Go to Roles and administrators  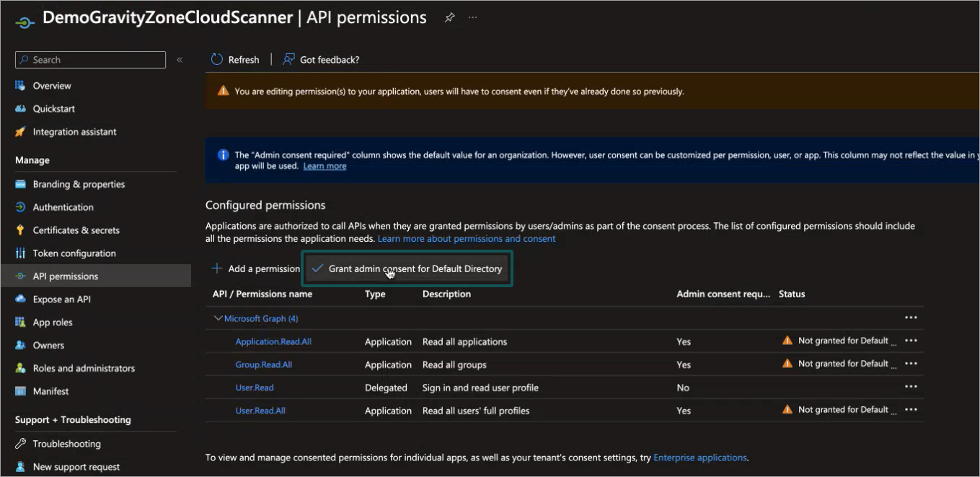[81, 368]
